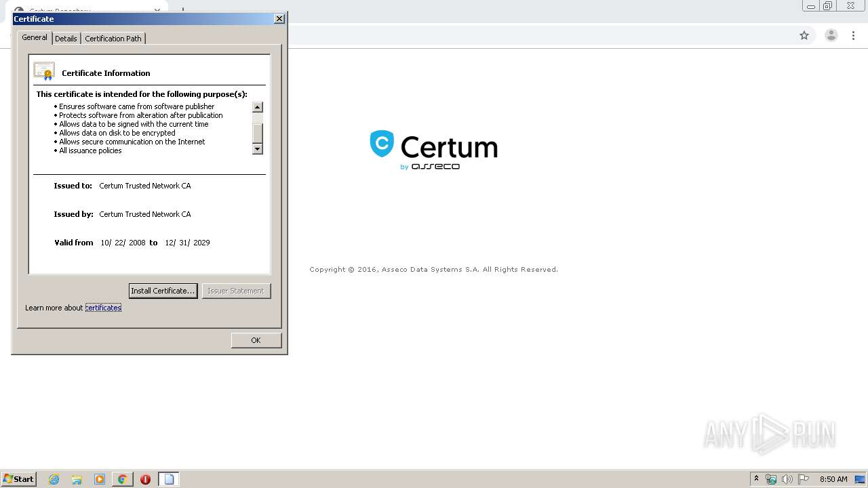This screenshot has height=488, width=868.
Task: Minimize the Chrome window
Action: [810, 6]
